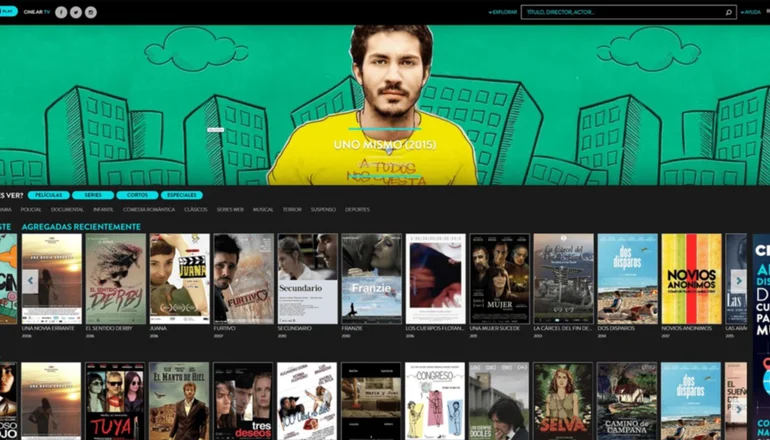The width and height of the screenshot is (770, 440).
Task: Click the Play logo button
Action: (8, 11)
